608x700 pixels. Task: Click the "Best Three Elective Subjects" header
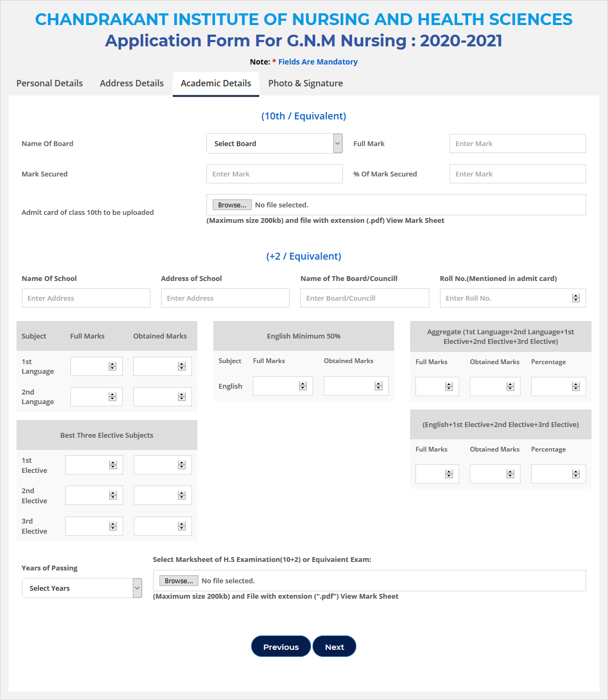[107, 435]
